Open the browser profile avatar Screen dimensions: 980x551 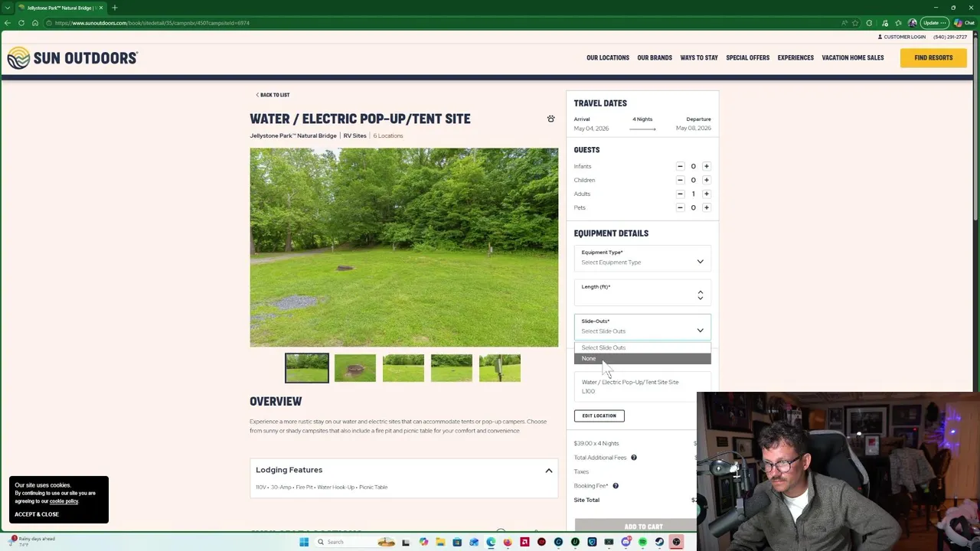913,23
